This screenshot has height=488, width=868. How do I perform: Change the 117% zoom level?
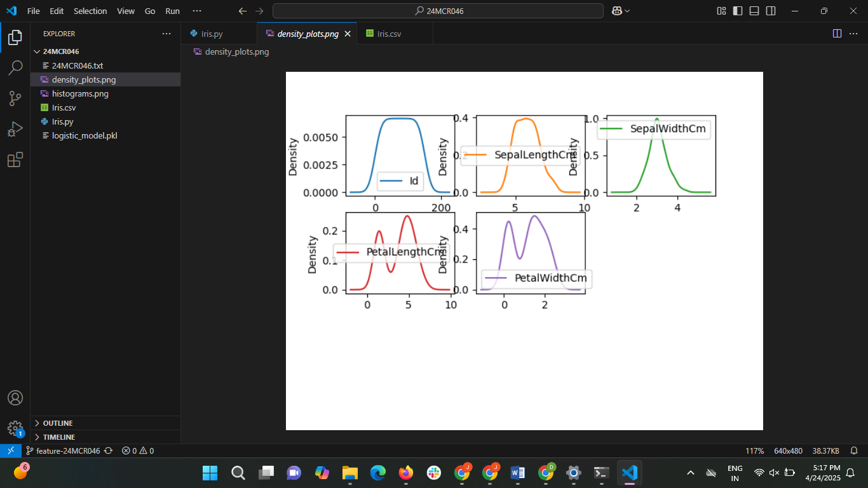coord(754,451)
